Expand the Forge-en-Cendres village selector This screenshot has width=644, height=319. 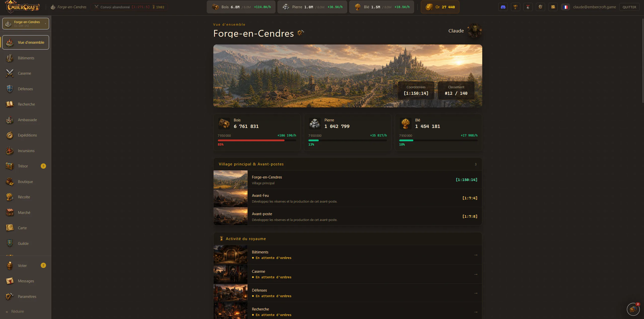tap(26, 24)
